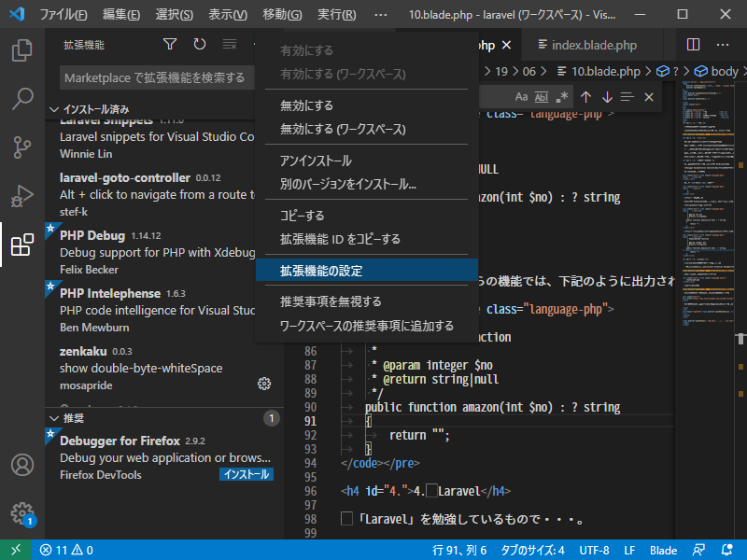
Task: Open the Explorer view in activity bar
Action: click(21, 49)
